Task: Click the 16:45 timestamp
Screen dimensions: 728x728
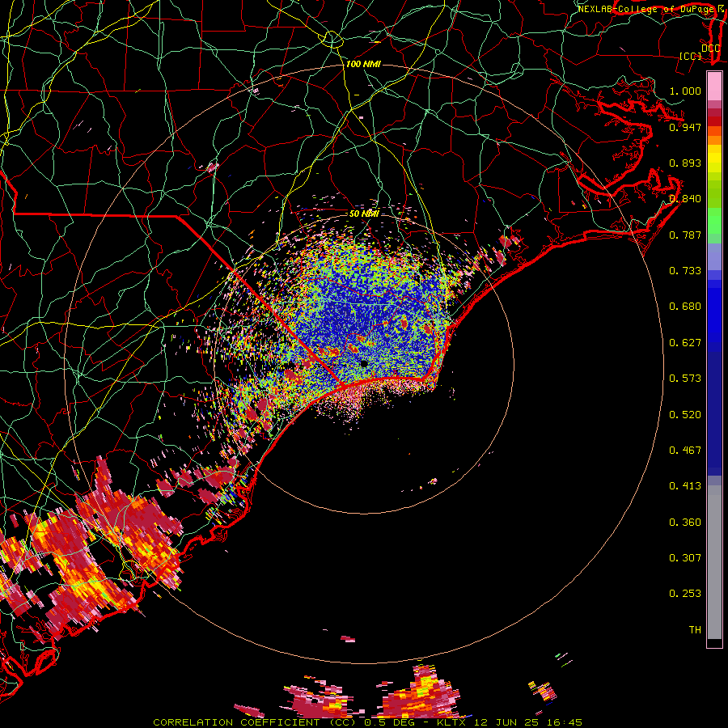Action: [565, 722]
